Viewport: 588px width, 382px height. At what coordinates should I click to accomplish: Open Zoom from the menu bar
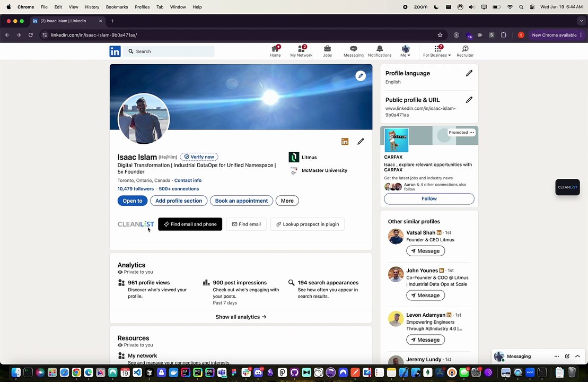click(420, 7)
